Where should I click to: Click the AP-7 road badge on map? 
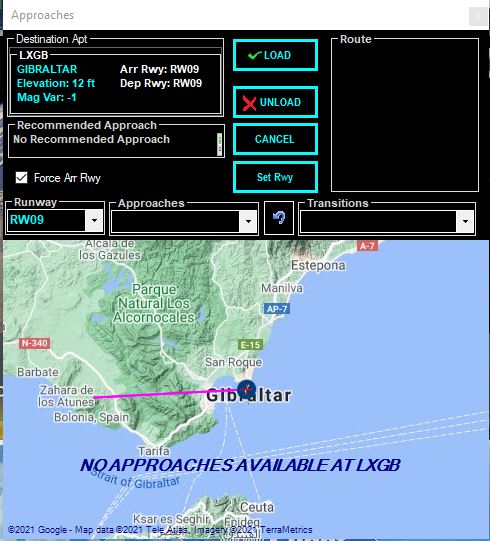[x=277, y=309]
